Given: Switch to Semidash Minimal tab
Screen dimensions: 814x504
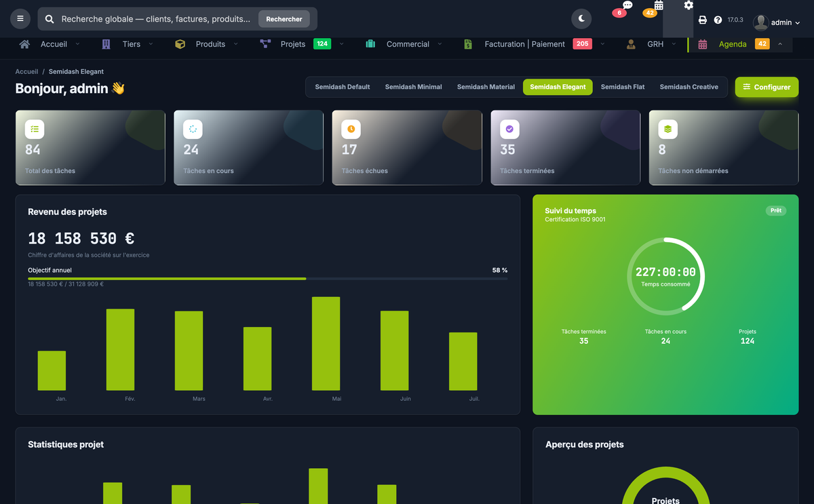Looking at the screenshot, I should (x=413, y=87).
